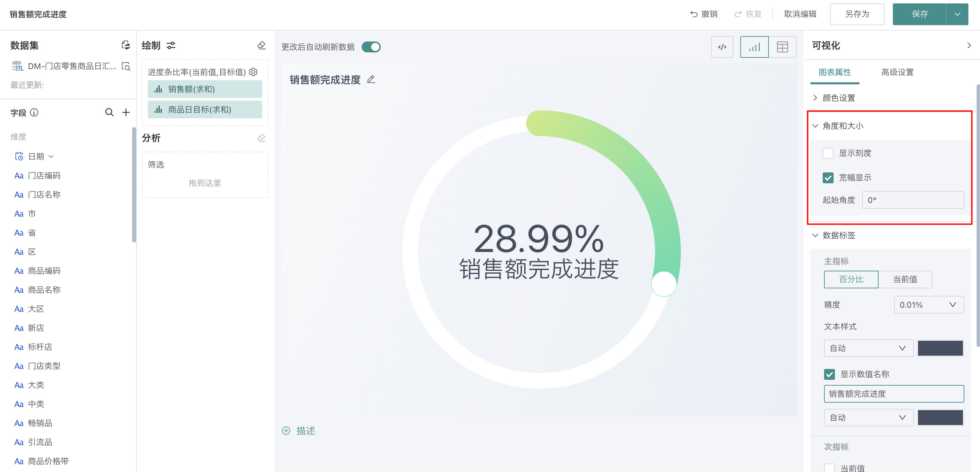Click pencil icon to edit chart title
The height and width of the screenshot is (472, 980).
(371, 80)
